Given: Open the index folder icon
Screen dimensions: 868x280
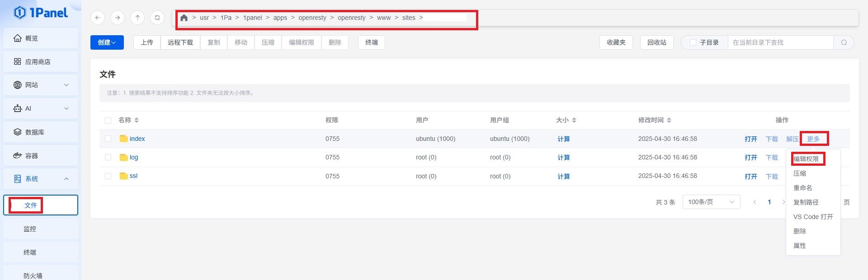Looking at the screenshot, I should (x=123, y=139).
